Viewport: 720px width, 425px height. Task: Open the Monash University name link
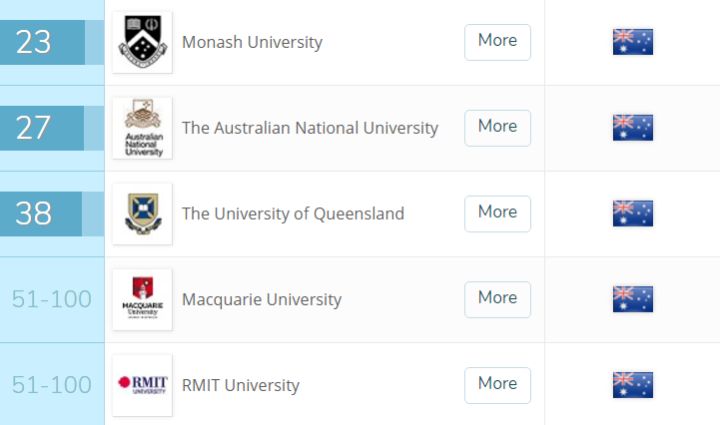252,42
